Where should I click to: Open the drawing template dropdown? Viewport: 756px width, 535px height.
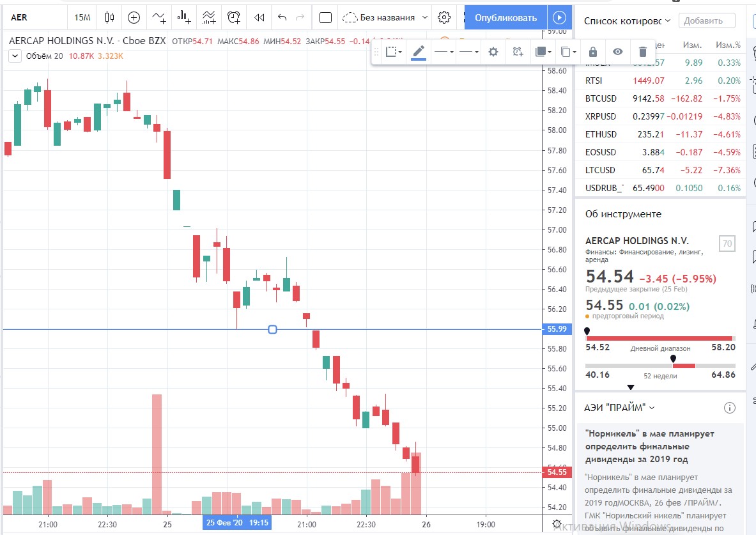394,52
